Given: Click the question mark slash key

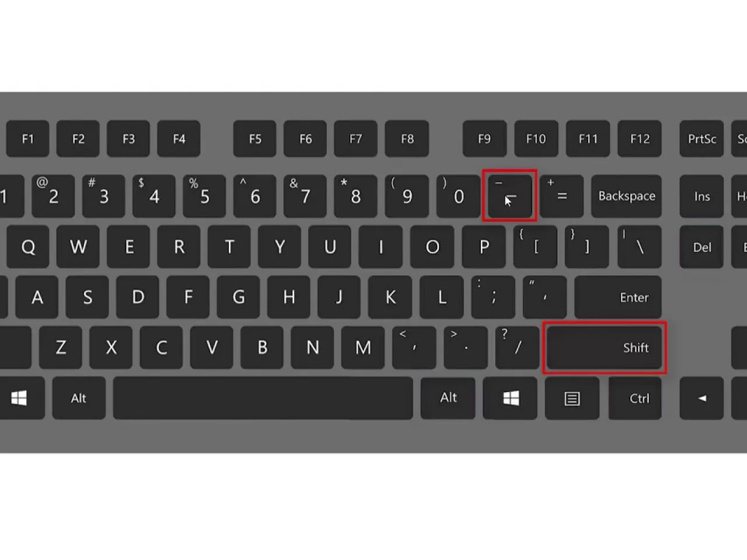Looking at the screenshot, I should pos(516,348).
